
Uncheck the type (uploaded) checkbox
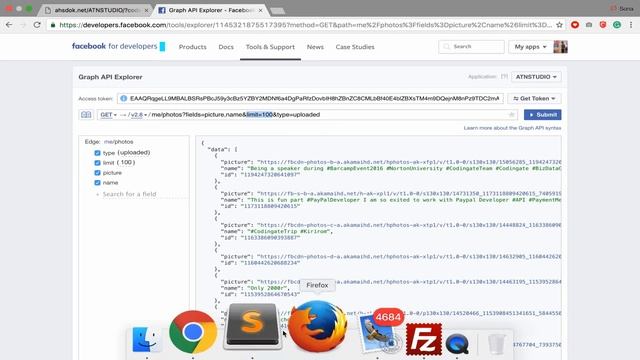coord(97,153)
